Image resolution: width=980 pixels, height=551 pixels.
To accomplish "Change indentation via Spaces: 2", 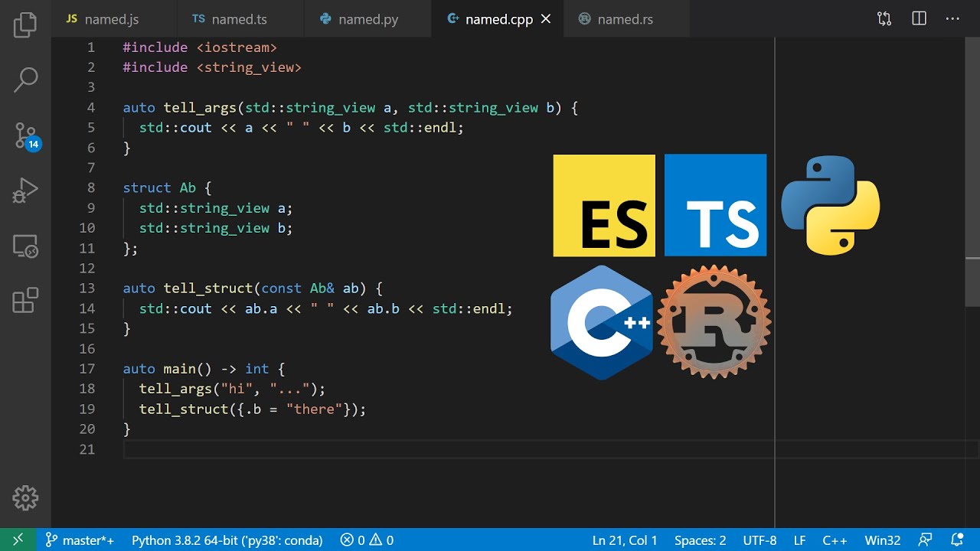I will [700, 540].
